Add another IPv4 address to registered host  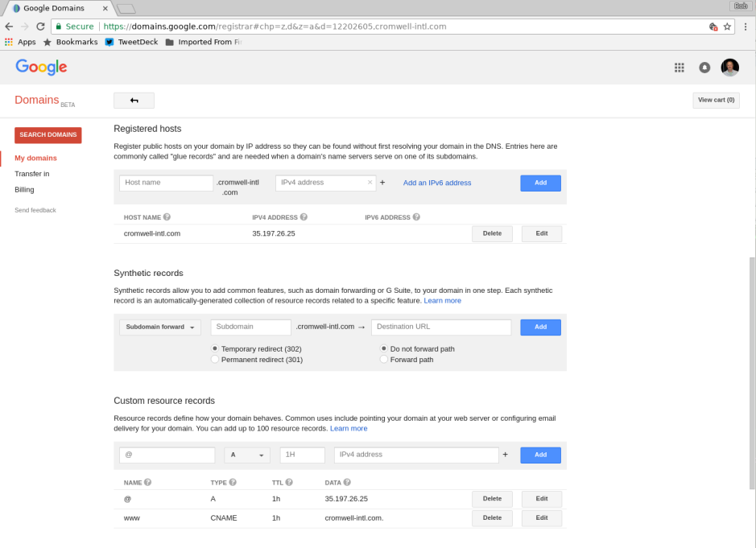[x=382, y=182]
